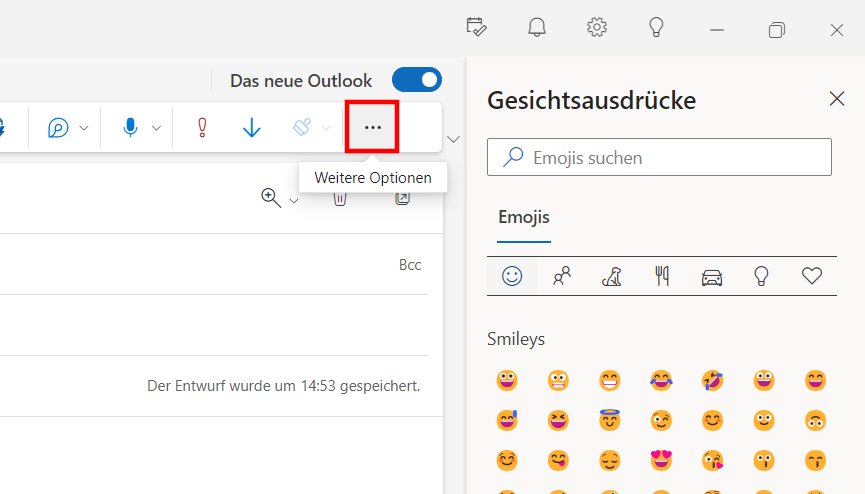The height and width of the screenshot is (494, 865).
Task: Open the heart symbols emoji category
Action: (811, 275)
